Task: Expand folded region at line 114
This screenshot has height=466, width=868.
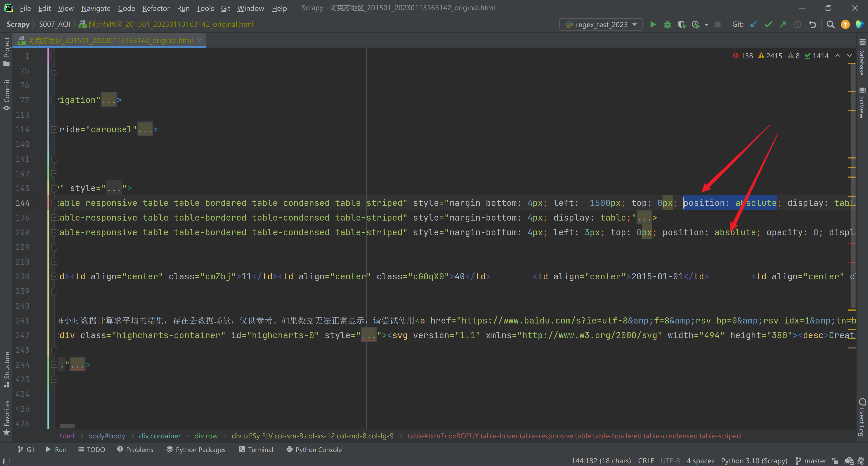Action: (54, 129)
